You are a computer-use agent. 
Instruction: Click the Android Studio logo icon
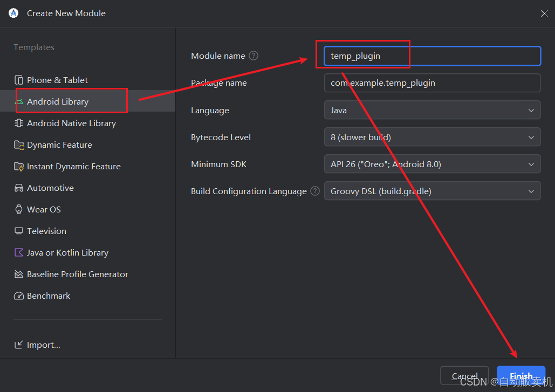(13, 13)
